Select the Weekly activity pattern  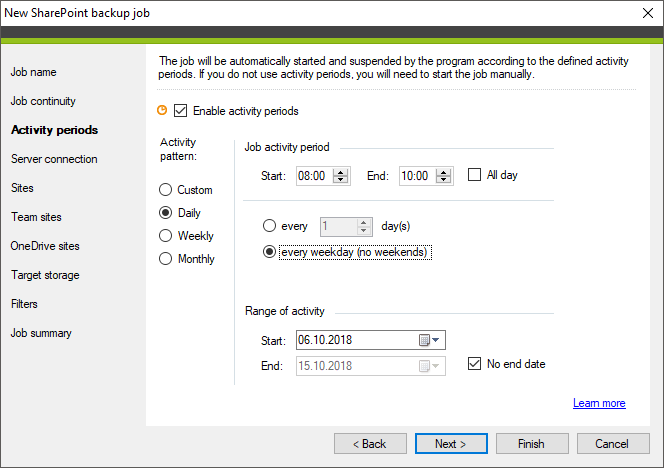[166, 235]
